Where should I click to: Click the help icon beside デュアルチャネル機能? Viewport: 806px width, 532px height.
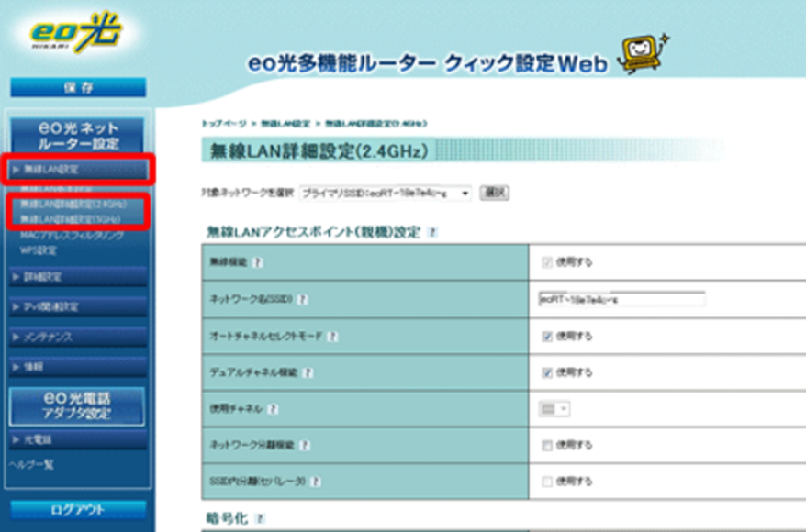pyautogui.click(x=307, y=372)
